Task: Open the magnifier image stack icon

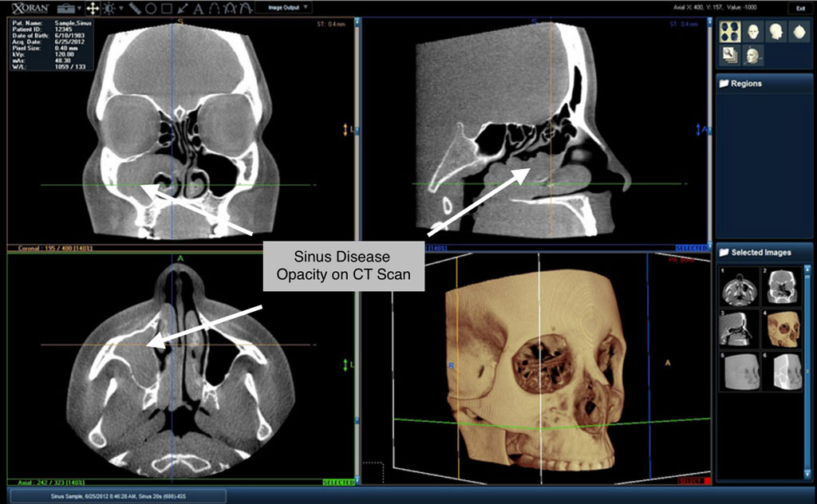Action: [x=731, y=54]
